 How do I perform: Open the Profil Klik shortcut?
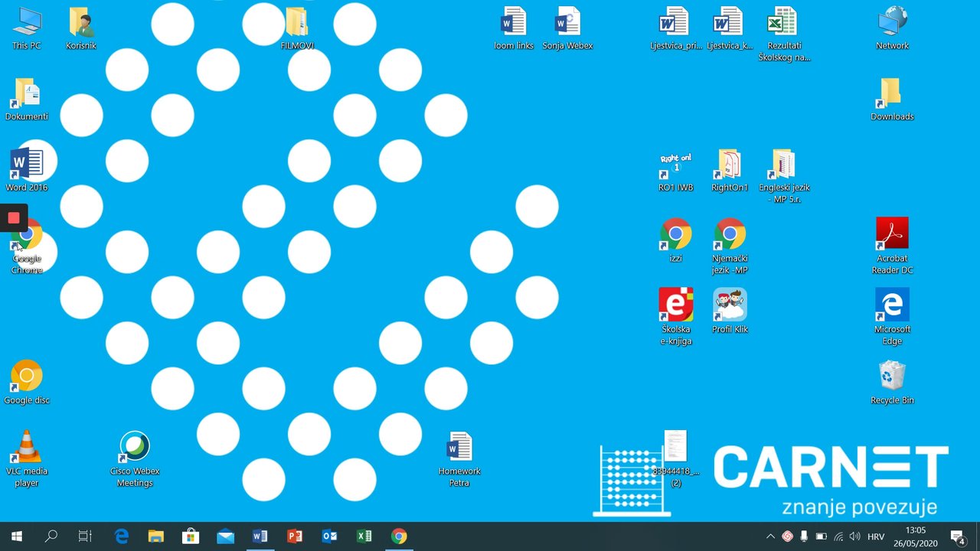click(729, 312)
